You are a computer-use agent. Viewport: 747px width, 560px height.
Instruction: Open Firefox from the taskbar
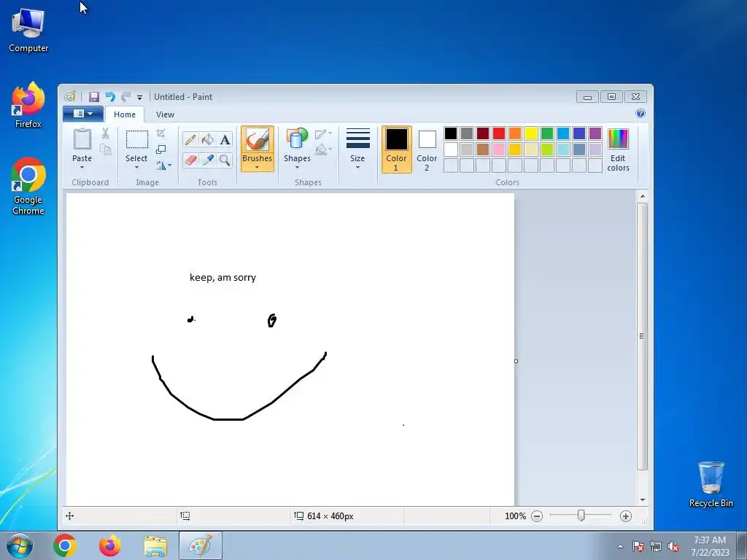(110, 545)
